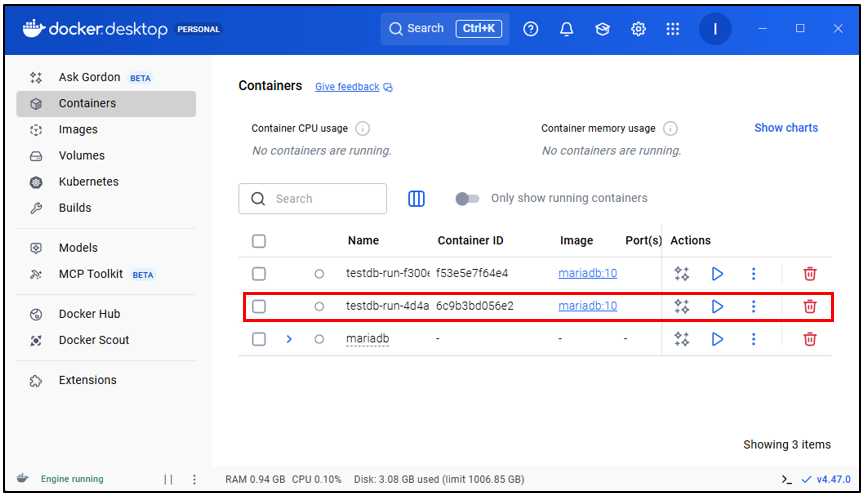Toggle Only show running containers
The width and height of the screenshot is (868, 498).
(467, 199)
